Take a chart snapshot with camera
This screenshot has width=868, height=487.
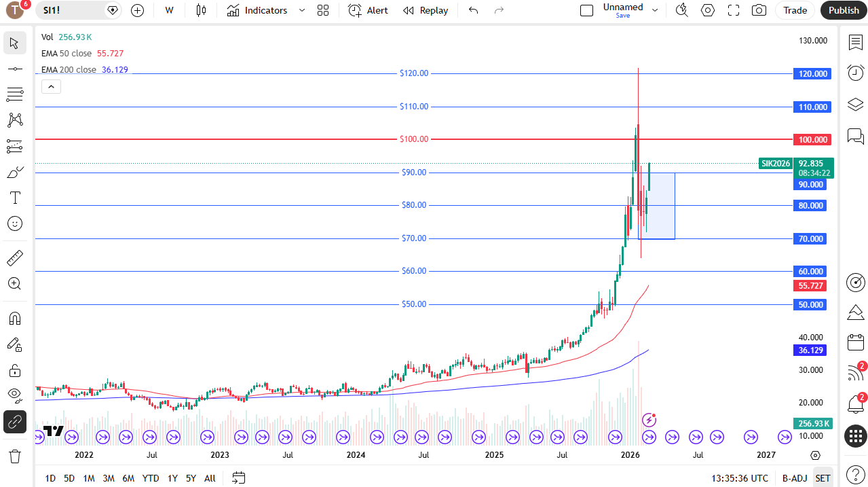[759, 10]
